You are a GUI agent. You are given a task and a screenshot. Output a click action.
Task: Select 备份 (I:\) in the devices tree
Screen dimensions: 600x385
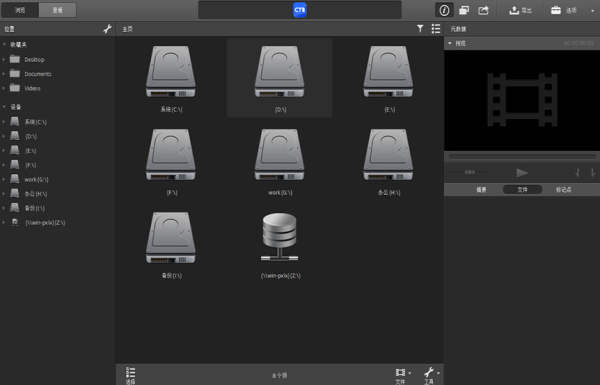coord(34,208)
